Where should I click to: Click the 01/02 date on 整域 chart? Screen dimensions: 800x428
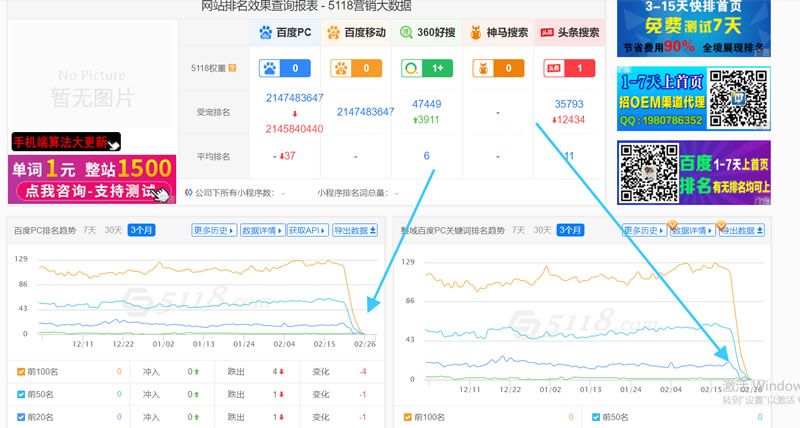[x=550, y=389]
